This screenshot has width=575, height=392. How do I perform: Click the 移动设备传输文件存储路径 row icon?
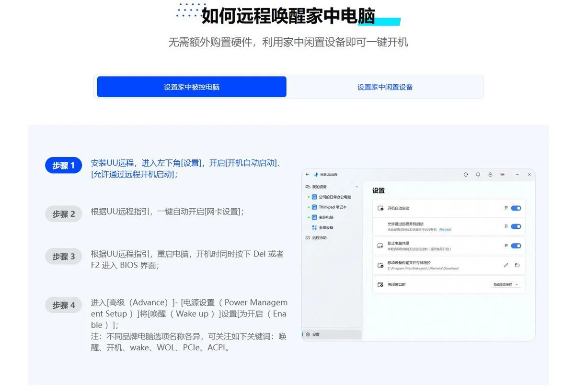click(380, 265)
